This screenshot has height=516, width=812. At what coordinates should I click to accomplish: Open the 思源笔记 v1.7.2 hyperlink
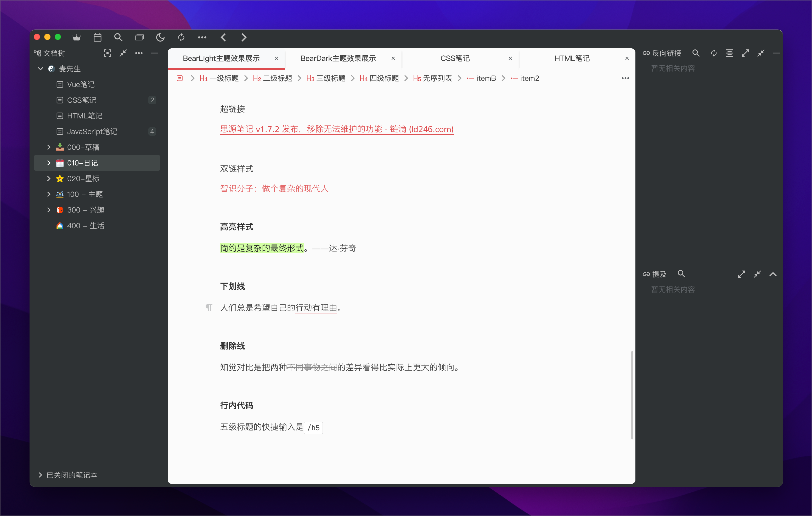point(336,129)
